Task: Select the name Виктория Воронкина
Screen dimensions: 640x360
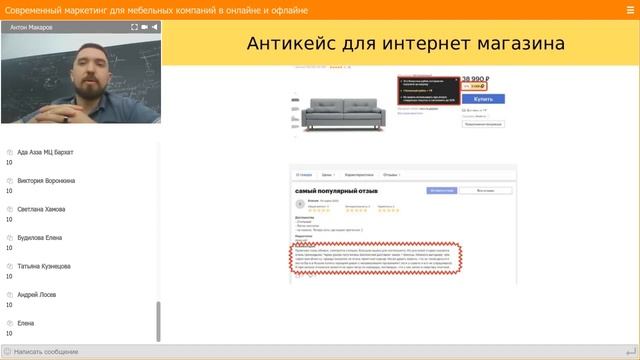Action: (46, 181)
